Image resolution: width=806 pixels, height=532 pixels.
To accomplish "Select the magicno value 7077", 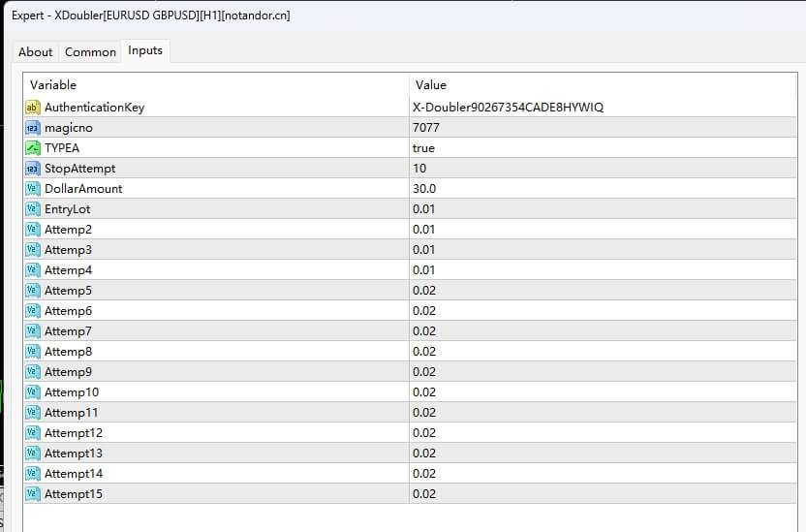I will (x=426, y=128).
